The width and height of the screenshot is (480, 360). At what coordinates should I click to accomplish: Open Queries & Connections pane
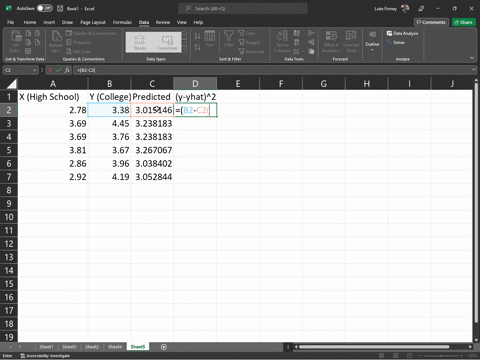(x=91, y=33)
